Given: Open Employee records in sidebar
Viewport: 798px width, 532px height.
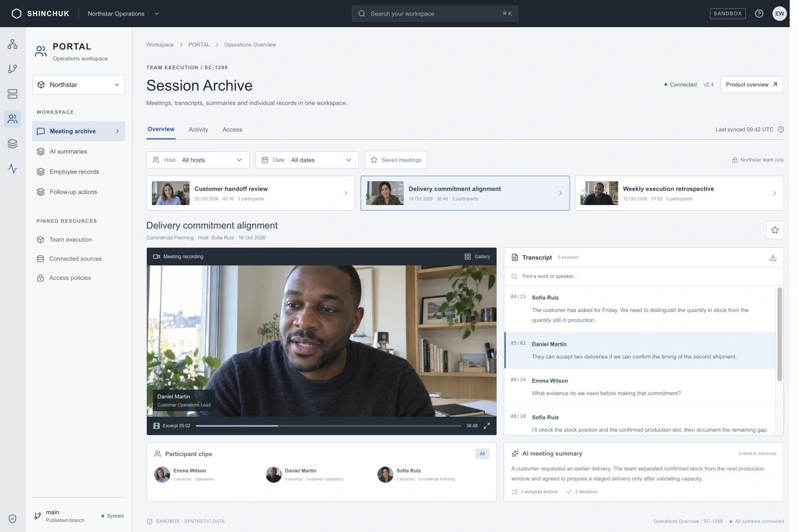Looking at the screenshot, I should point(79,172).
